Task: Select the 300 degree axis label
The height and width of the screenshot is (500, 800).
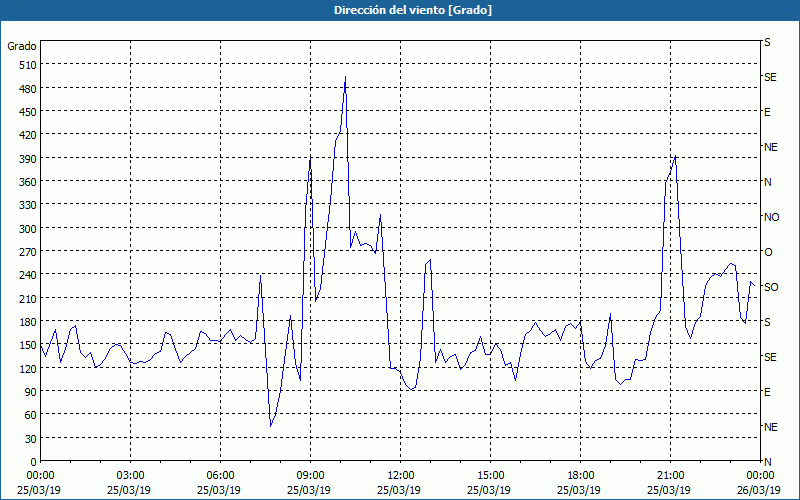Action: coord(28,229)
